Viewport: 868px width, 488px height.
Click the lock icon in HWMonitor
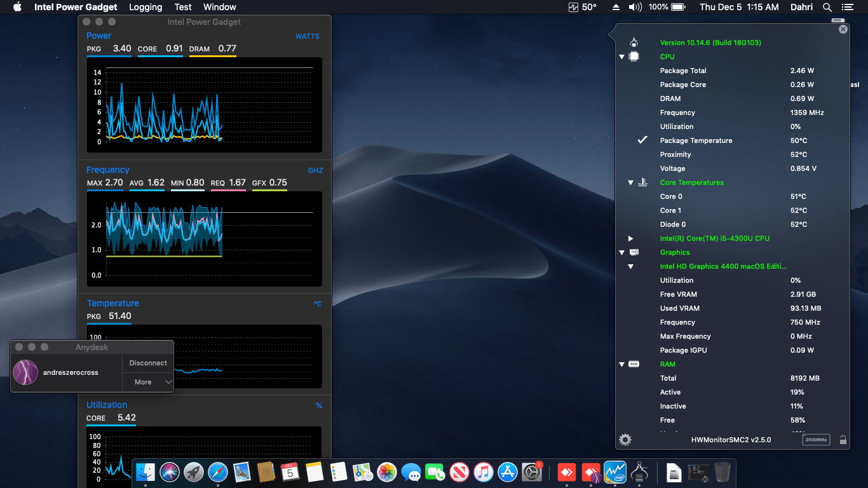(x=843, y=440)
